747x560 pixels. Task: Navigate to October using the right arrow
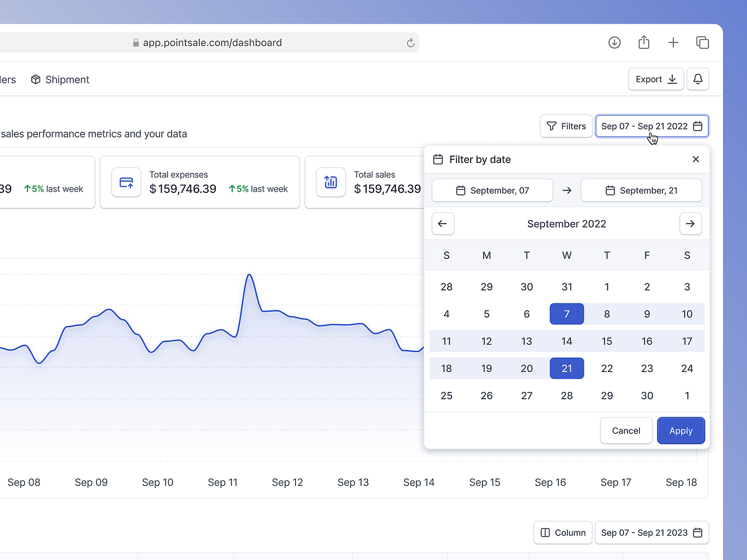click(x=690, y=223)
